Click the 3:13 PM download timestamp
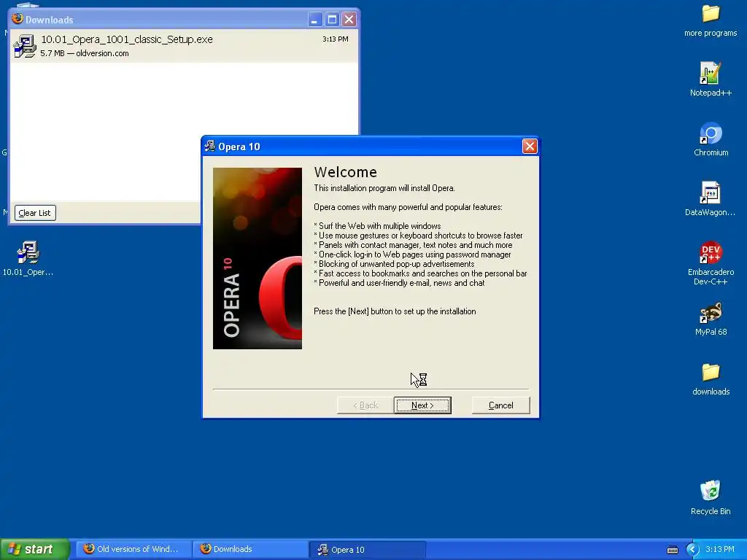This screenshot has width=747, height=560. point(336,39)
